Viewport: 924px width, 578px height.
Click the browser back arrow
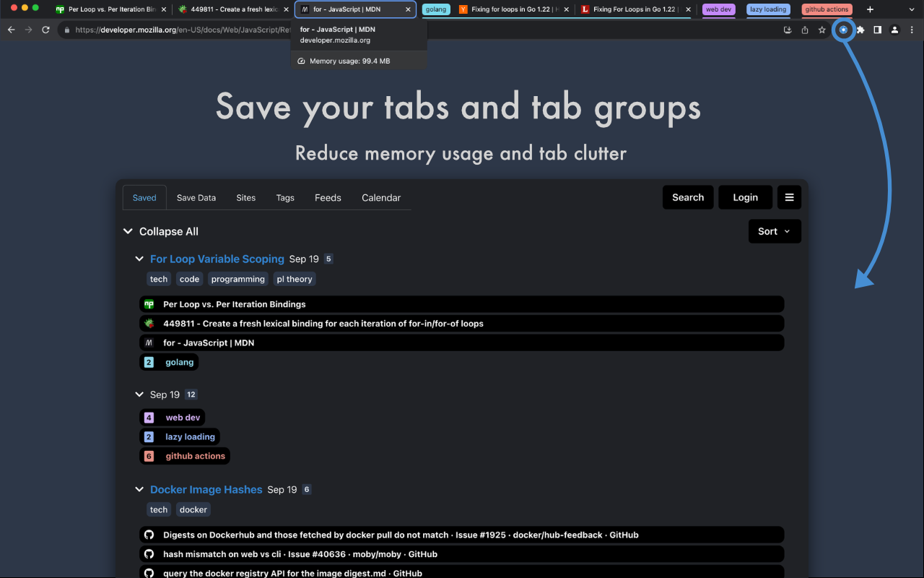[11, 30]
